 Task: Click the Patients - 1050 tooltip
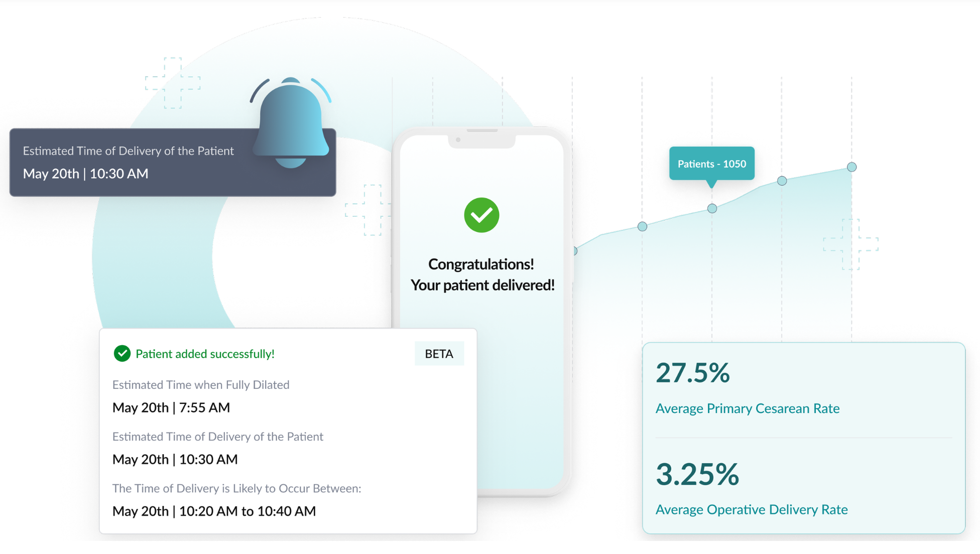point(711,164)
